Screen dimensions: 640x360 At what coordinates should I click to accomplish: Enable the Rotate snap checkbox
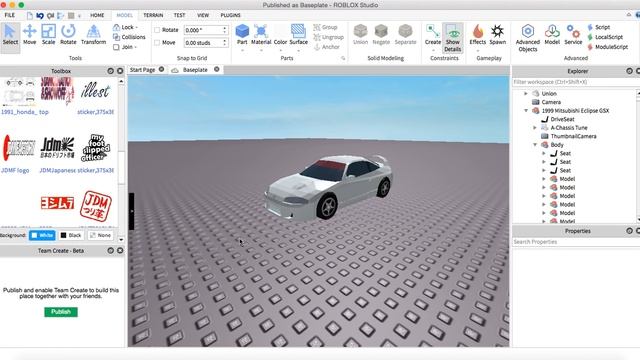coord(157,30)
